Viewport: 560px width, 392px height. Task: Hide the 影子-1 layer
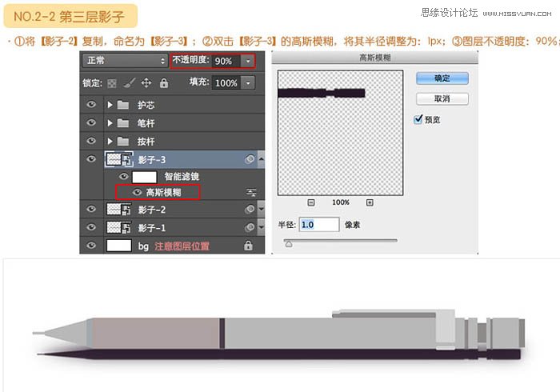[91, 226]
